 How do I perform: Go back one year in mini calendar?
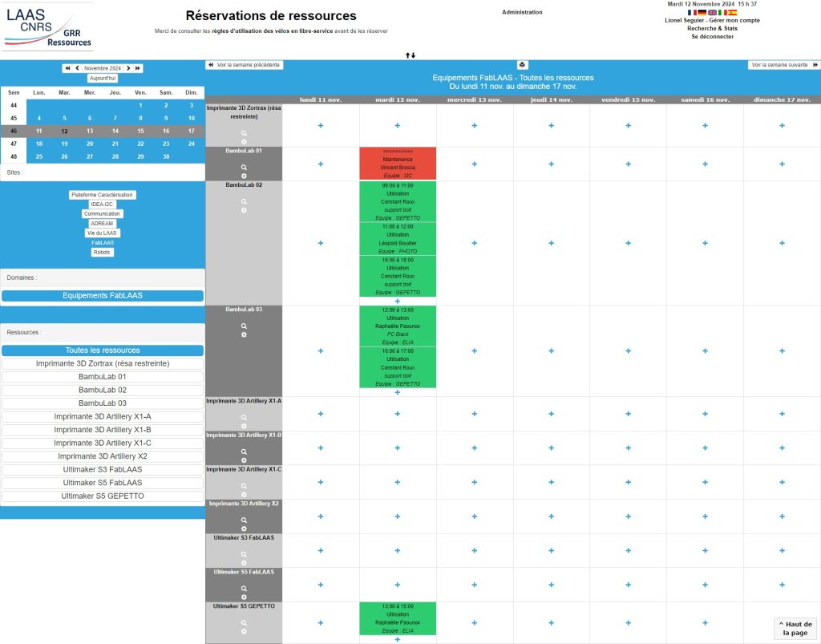(x=67, y=68)
